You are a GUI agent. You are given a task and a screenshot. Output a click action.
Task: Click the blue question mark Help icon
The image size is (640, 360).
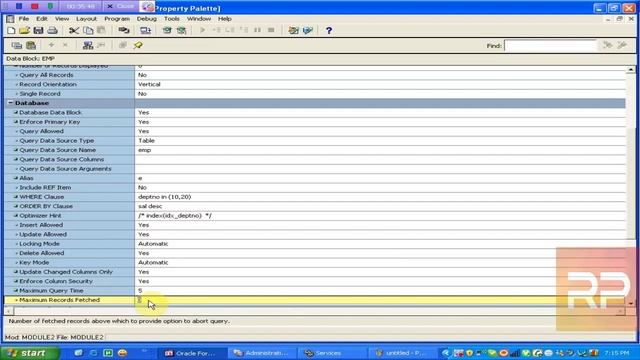(329, 31)
